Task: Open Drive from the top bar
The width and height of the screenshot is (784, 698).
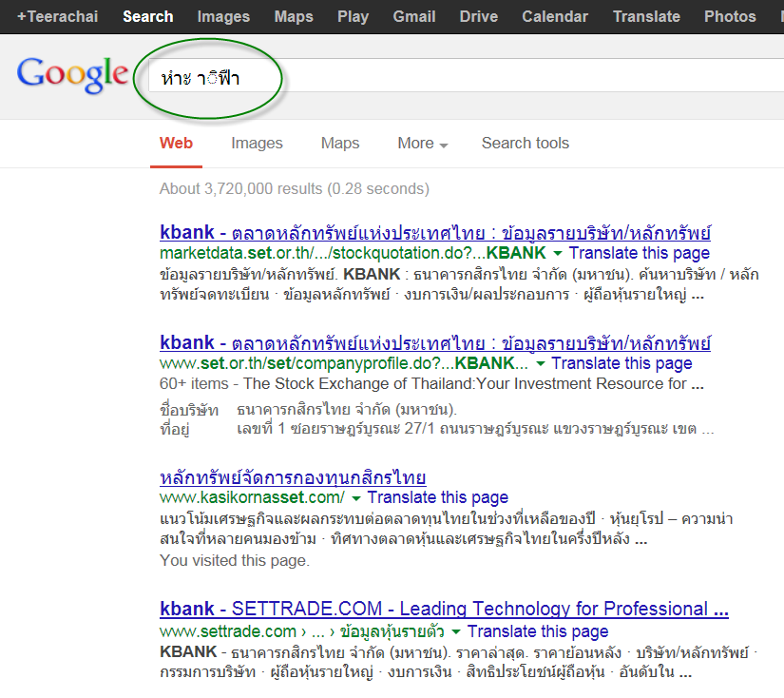Action: [479, 16]
